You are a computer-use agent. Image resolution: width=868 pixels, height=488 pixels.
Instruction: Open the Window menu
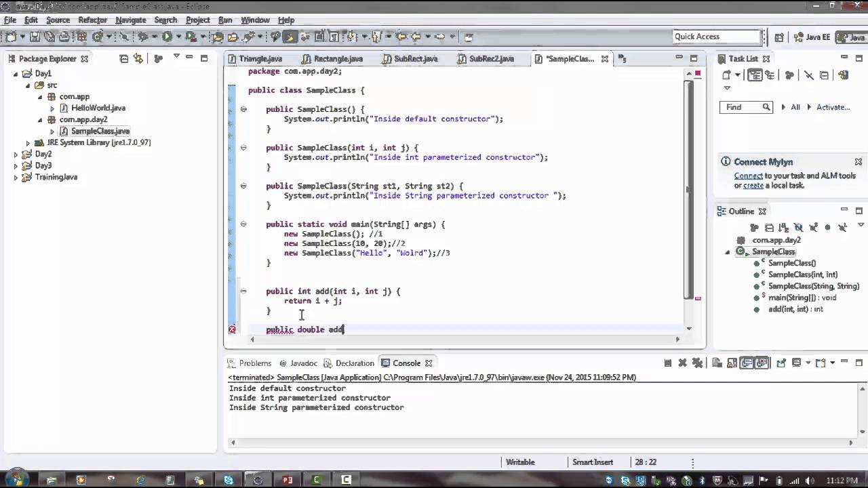coord(255,20)
